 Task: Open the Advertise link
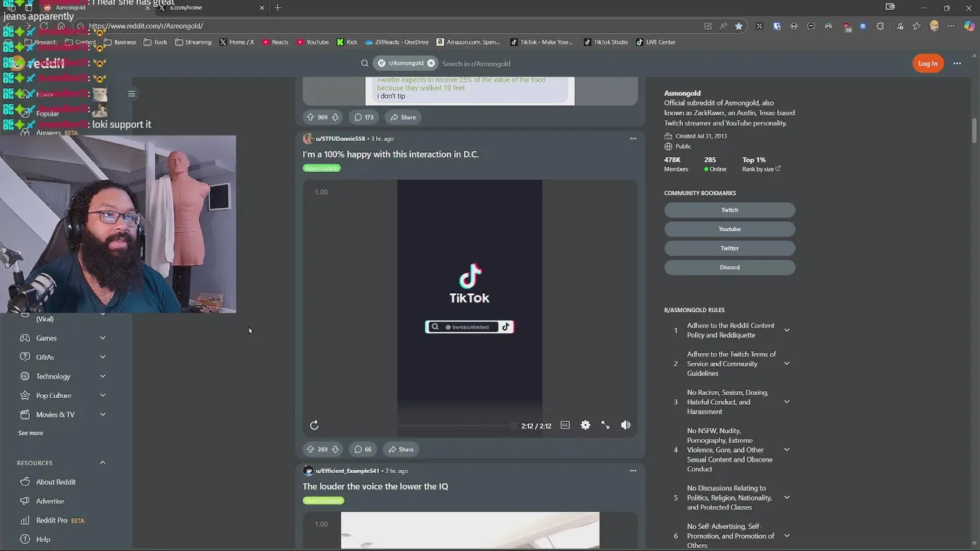(x=50, y=501)
